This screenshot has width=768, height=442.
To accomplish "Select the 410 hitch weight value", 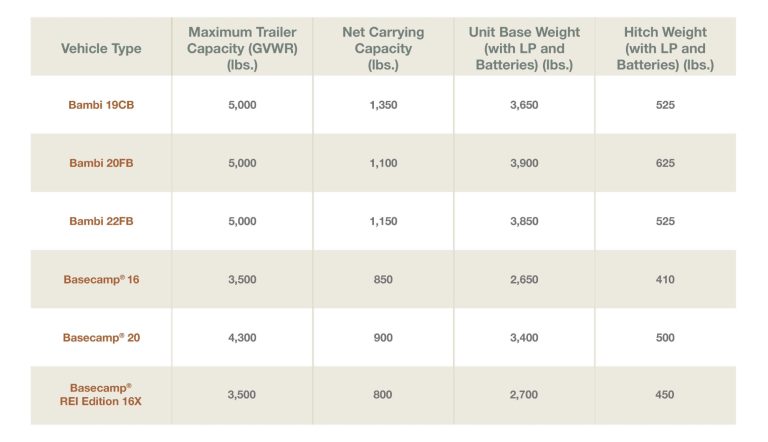I will click(x=665, y=279).
